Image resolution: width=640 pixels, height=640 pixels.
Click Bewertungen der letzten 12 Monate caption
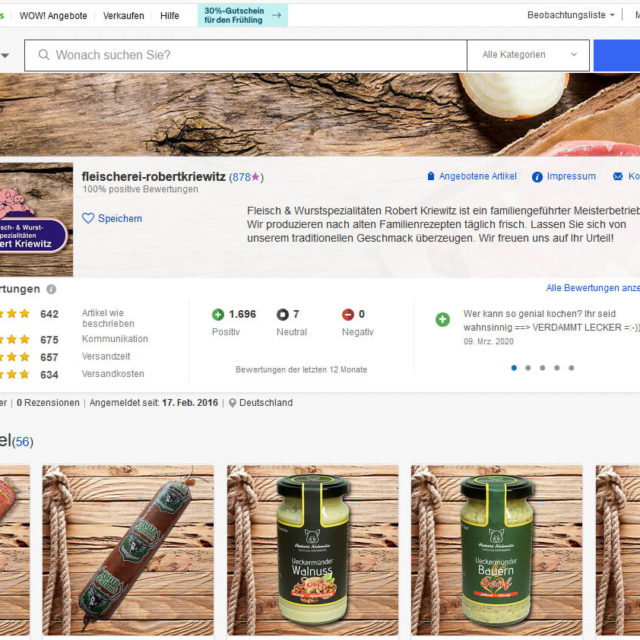301,370
